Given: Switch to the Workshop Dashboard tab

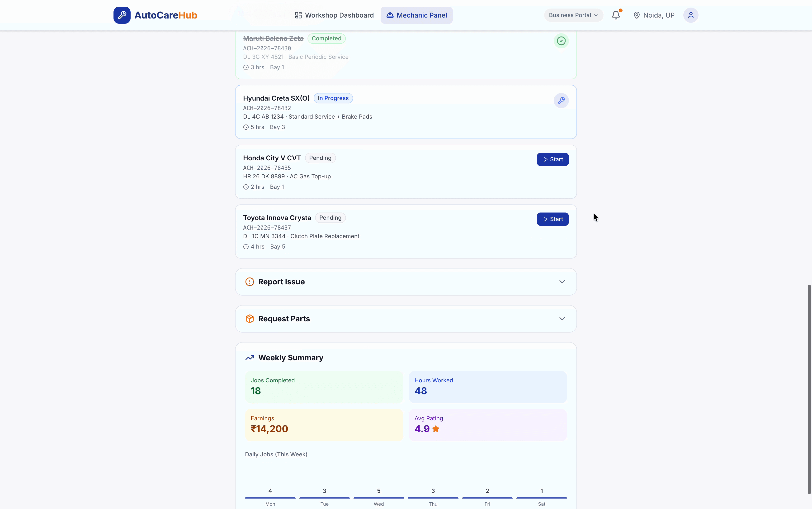Looking at the screenshot, I should point(333,15).
